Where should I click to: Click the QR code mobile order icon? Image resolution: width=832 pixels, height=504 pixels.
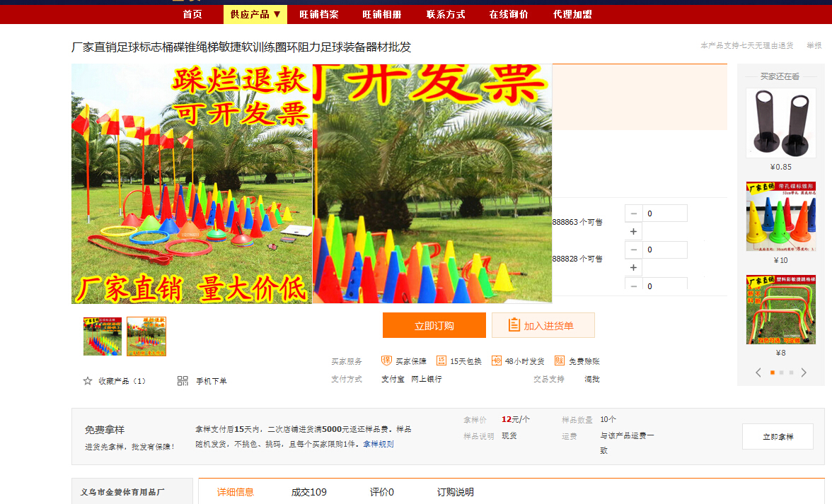tap(183, 381)
